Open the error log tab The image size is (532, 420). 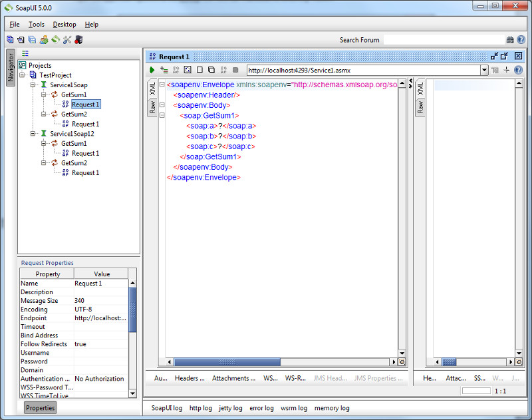click(x=261, y=408)
